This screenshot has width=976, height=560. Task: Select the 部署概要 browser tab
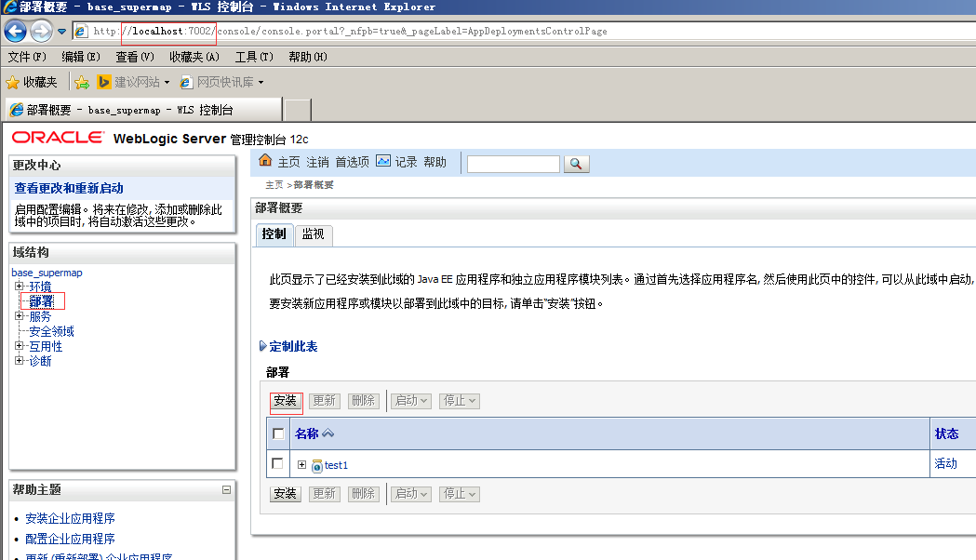click(x=144, y=110)
